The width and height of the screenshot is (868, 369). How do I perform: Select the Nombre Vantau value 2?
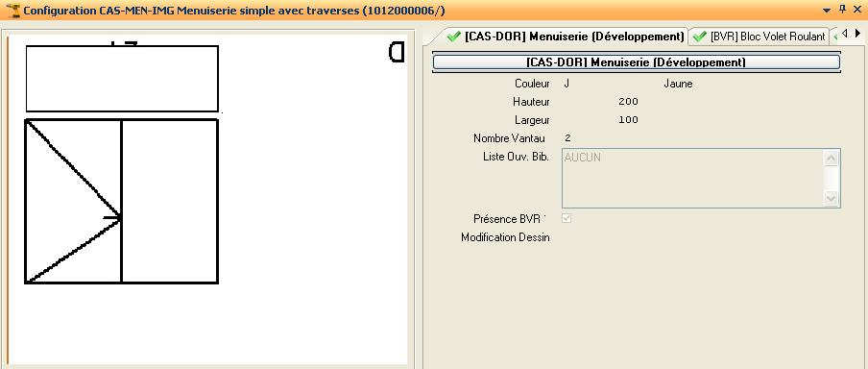click(x=568, y=138)
